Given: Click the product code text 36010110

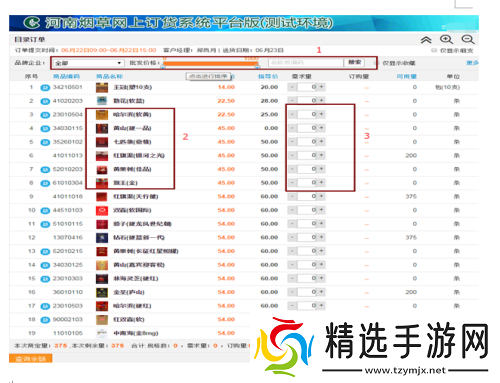Looking at the screenshot, I should tap(68, 292).
